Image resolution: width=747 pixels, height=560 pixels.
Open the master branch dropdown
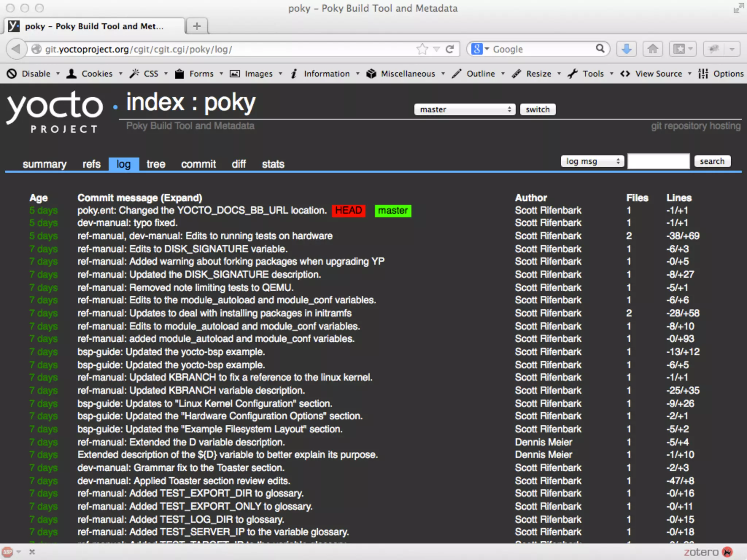464,109
